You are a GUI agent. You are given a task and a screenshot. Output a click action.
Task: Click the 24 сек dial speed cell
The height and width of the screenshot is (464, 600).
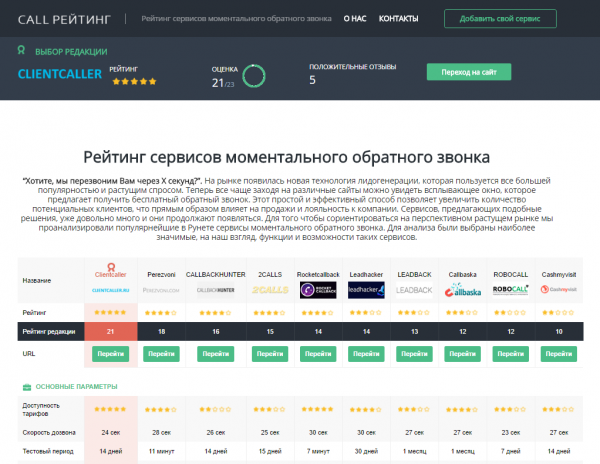[x=111, y=433]
